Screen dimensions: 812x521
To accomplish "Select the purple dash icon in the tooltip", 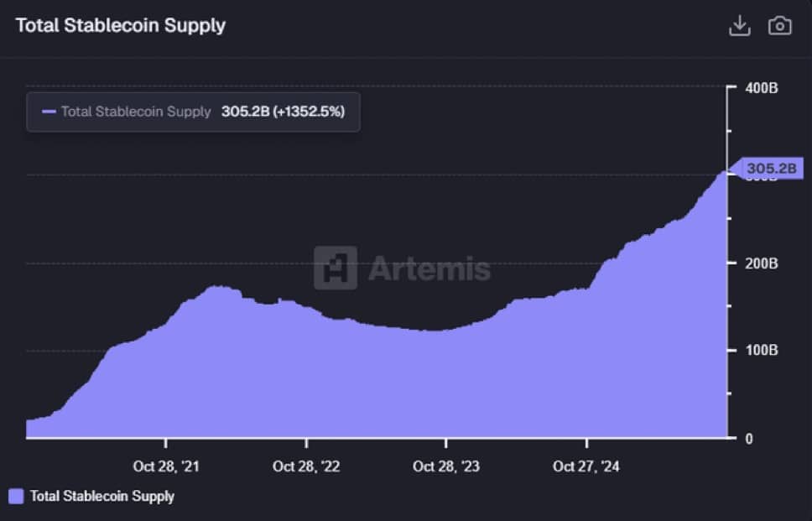I will pyautogui.click(x=48, y=112).
